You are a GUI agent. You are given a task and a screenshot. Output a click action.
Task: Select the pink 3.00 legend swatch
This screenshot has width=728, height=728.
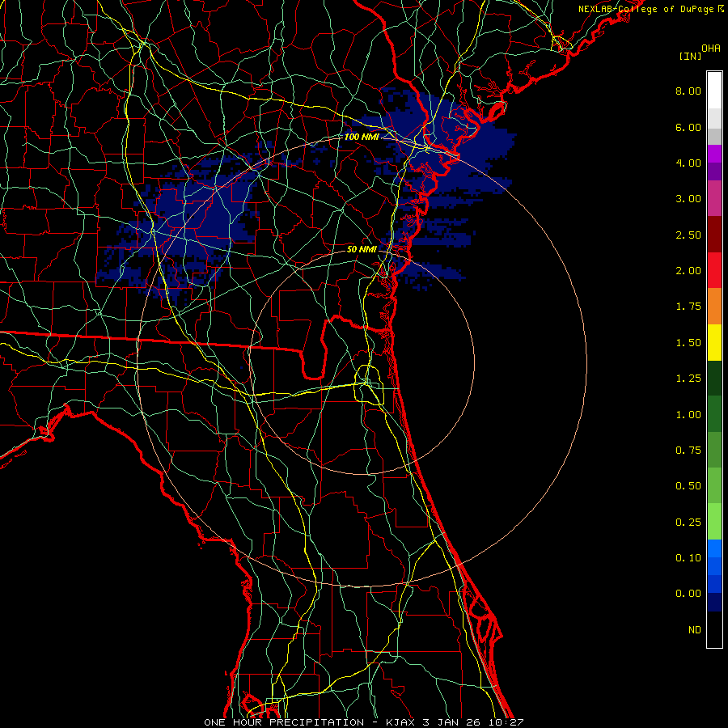click(714, 198)
